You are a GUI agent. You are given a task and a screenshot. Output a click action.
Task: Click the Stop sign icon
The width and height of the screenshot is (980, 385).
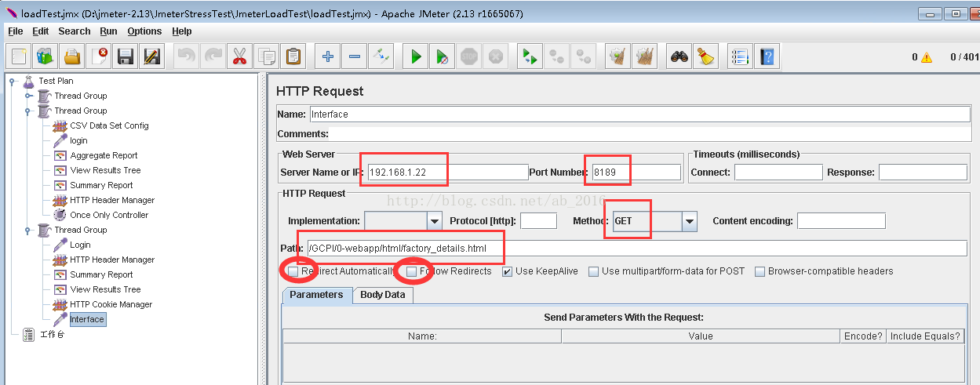469,56
